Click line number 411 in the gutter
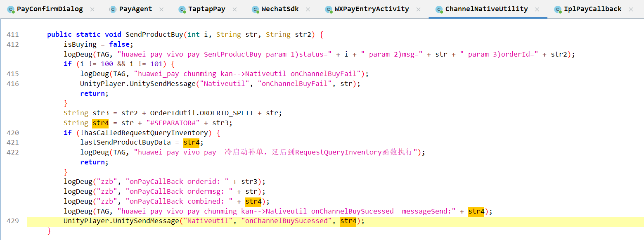 [x=13, y=35]
